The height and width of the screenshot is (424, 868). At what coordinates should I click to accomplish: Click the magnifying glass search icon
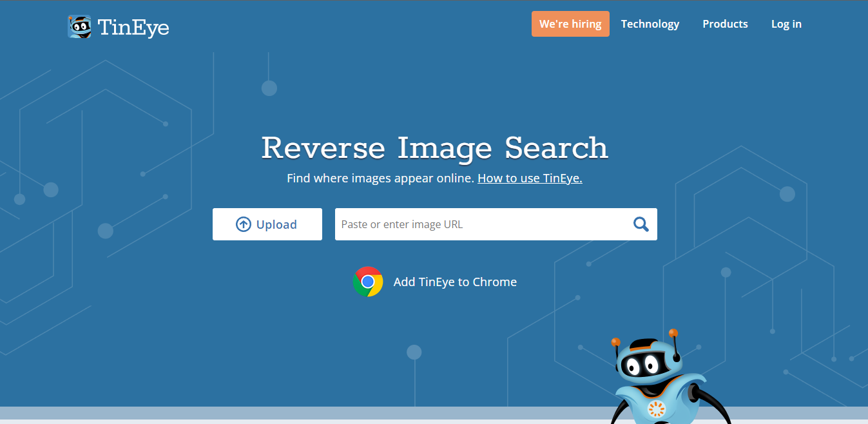(641, 224)
